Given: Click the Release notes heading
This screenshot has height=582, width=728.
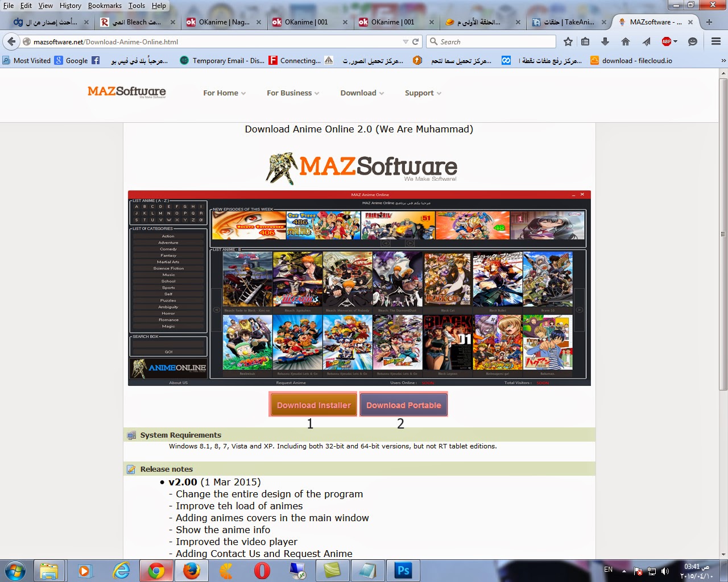Looking at the screenshot, I should coord(167,469).
